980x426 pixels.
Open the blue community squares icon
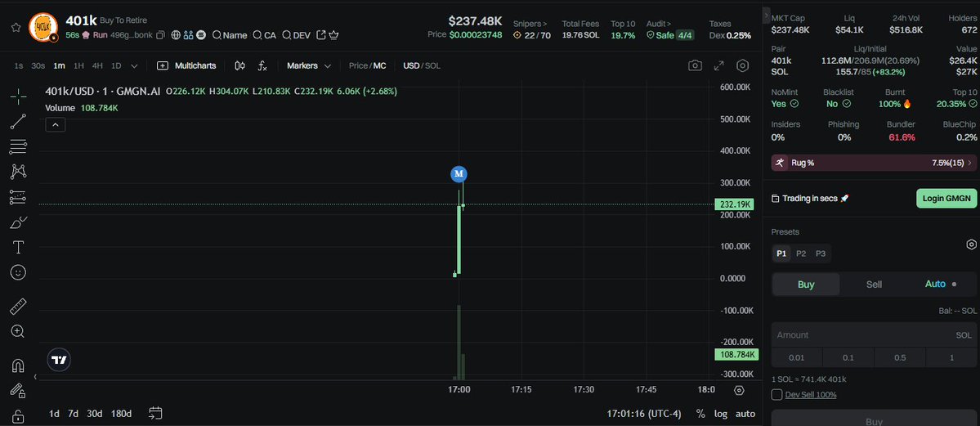pos(188,35)
